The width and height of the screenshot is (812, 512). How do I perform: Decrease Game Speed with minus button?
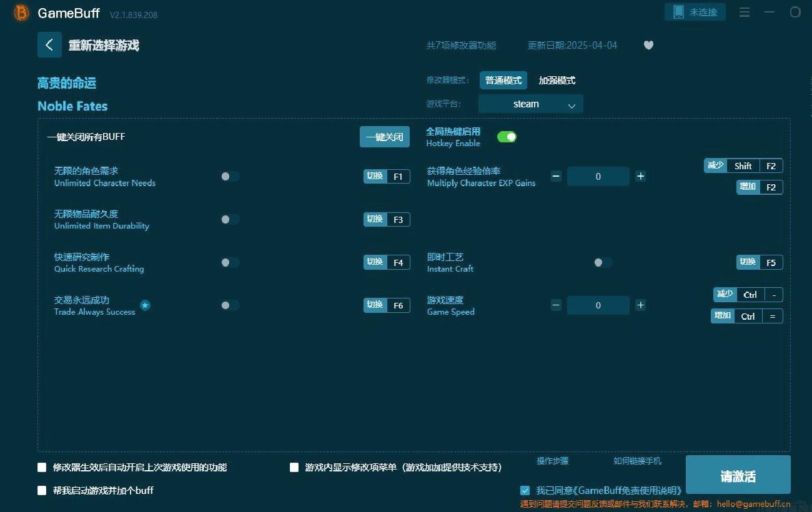coord(556,305)
